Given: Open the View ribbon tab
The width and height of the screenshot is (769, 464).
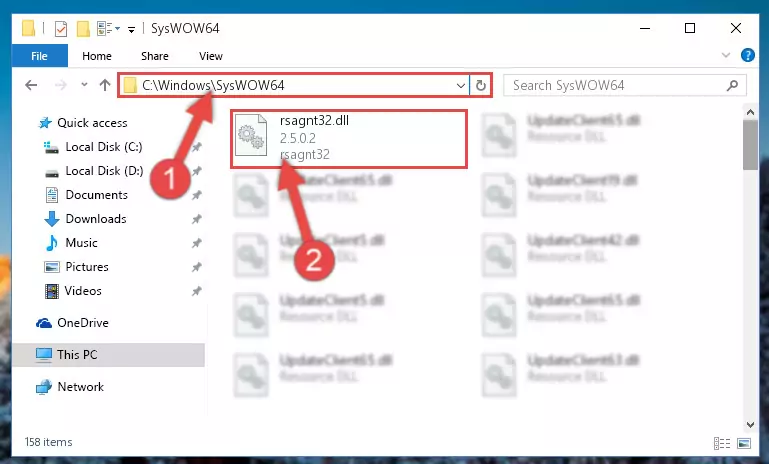Looking at the screenshot, I should (211, 56).
